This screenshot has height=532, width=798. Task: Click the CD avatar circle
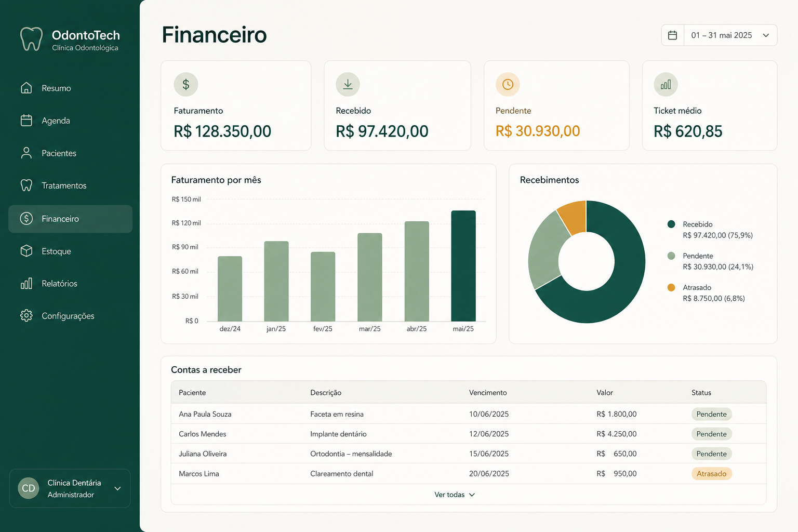[29, 488]
